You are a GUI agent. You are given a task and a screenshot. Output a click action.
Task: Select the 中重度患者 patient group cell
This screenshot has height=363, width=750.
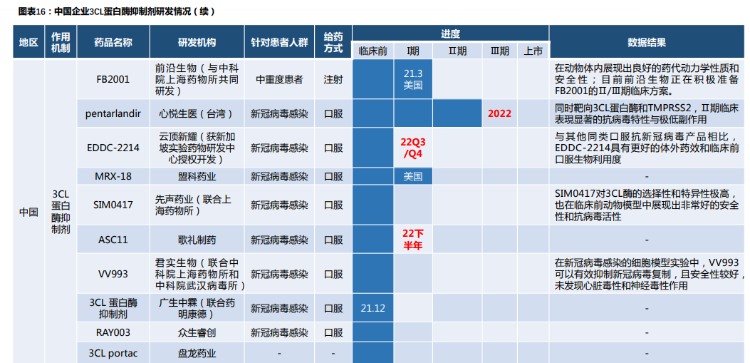coord(279,79)
